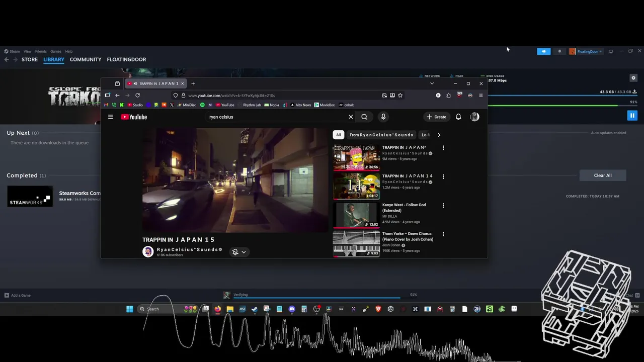Bookmark this page with the star
644x362 pixels.
[x=400, y=95]
